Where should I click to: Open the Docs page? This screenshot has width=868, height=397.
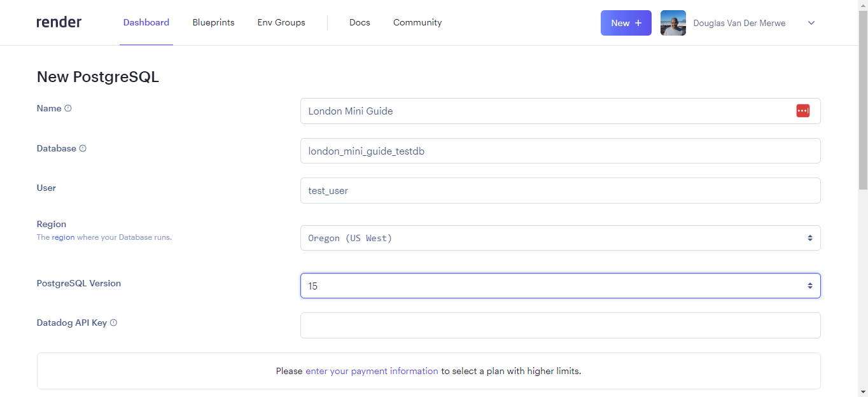click(360, 22)
